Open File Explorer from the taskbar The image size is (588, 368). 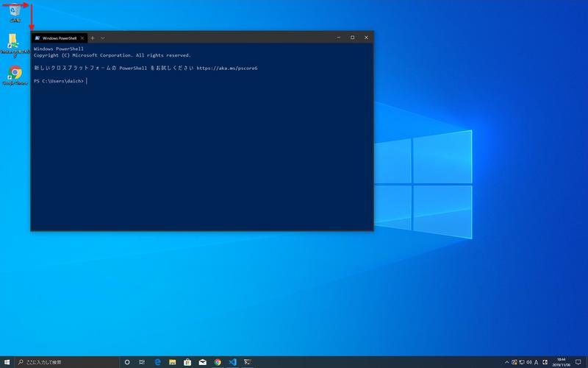[x=173, y=362]
